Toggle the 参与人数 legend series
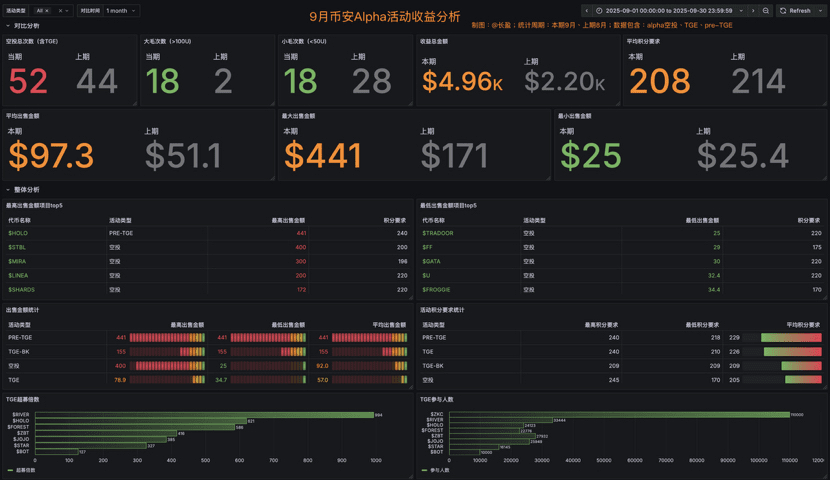This screenshot has height=480, width=830. (438, 469)
